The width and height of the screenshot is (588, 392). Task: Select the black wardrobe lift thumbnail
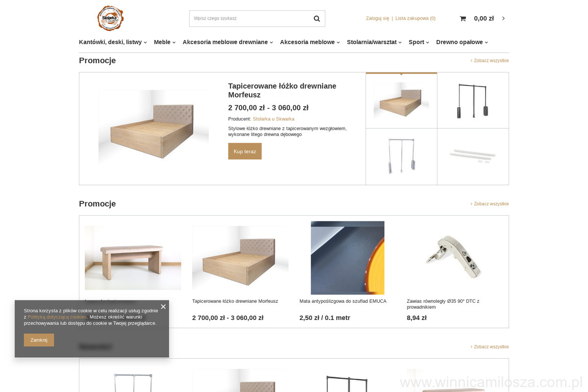click(x=473, y=100)
